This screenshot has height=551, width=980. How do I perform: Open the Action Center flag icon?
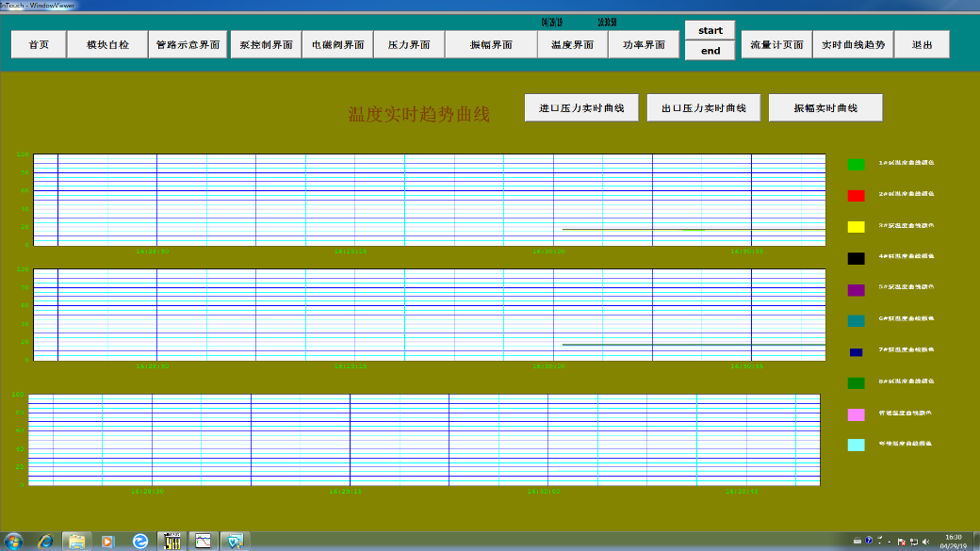click(902, 541)
